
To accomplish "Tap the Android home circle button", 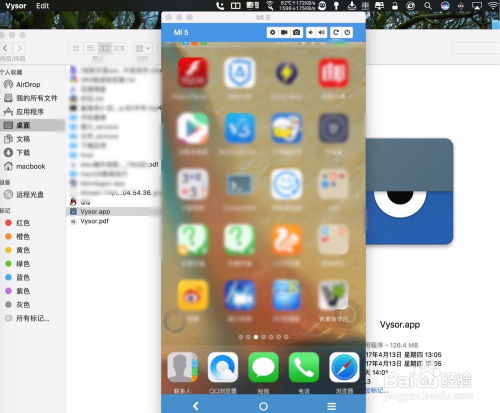I will click(x=263, y=406).
